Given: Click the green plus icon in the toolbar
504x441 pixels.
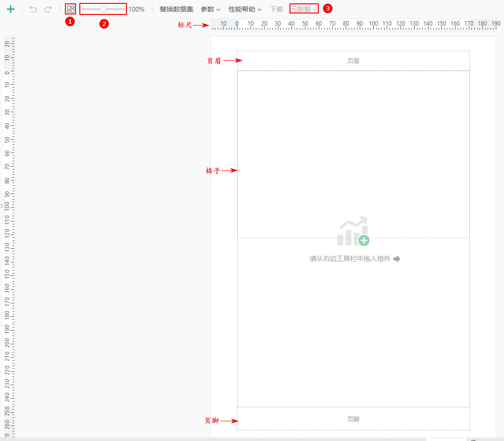Looking at the screenshot, I should 11,8.
